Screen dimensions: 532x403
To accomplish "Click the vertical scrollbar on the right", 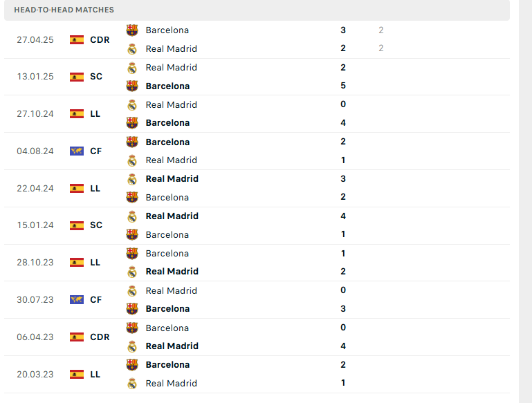I will [525, 201].
